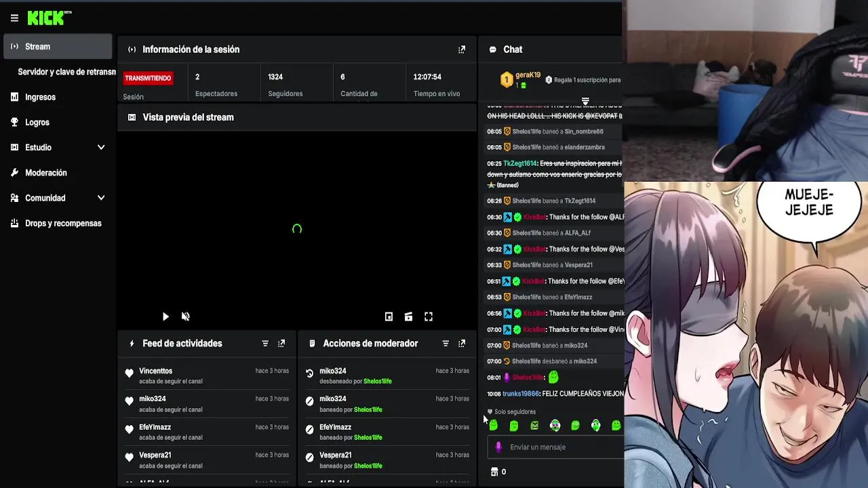Image resolution: width=868 pixels, height=488 pixels.
Task: Click the Tiempo en vivo value 12:07:54
Action: pos(427,77)
